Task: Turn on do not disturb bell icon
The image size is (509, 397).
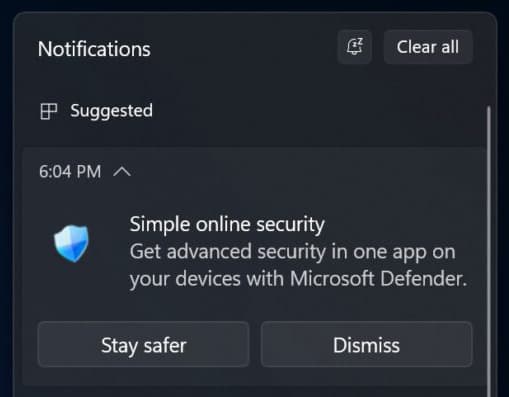Action: pos(355,47)
